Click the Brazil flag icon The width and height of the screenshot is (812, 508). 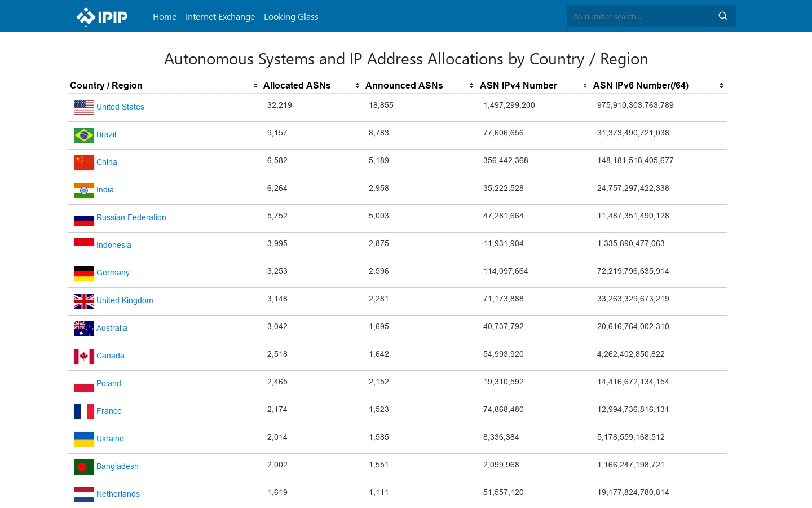click(x=84, y=135)
